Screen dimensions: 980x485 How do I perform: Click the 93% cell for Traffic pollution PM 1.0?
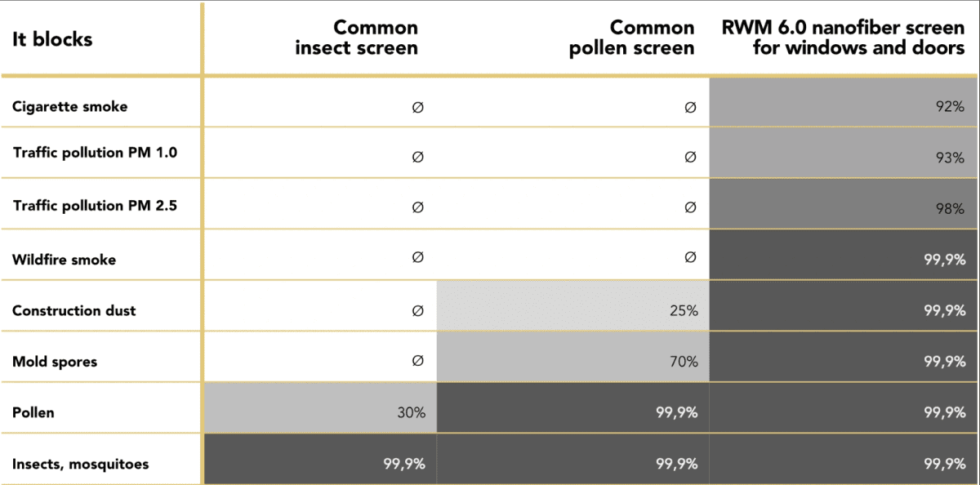click(951, 158)
